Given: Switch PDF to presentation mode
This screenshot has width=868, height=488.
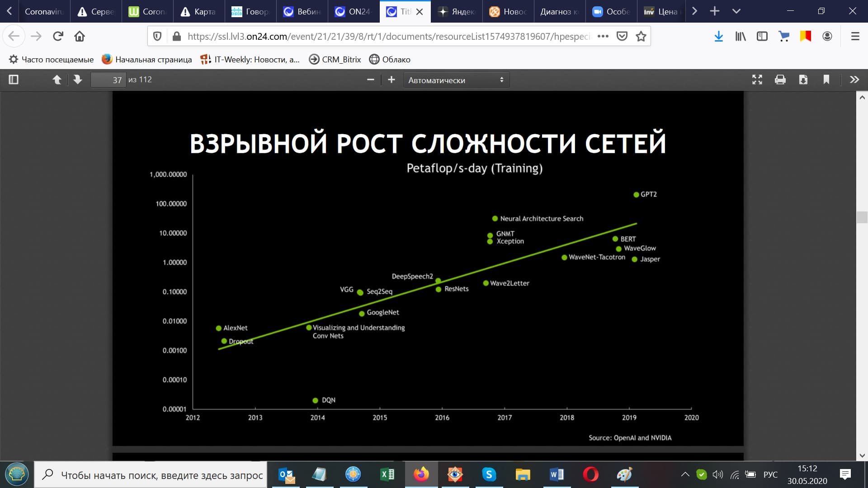Looking at the screenshot, I should click(x=757, y=80).
